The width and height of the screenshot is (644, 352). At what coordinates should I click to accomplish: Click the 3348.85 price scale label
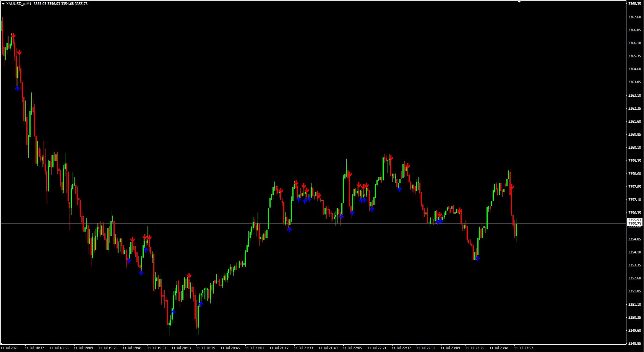click(634, 344)
